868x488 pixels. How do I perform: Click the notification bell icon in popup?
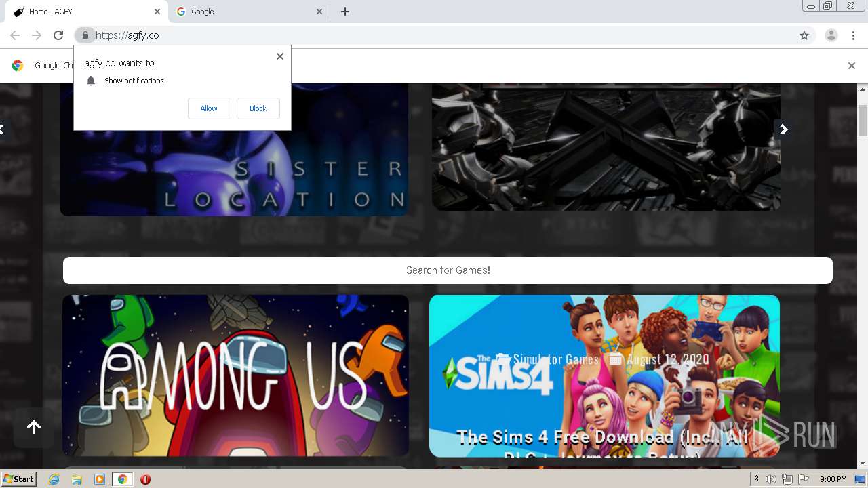pos(91,81)
